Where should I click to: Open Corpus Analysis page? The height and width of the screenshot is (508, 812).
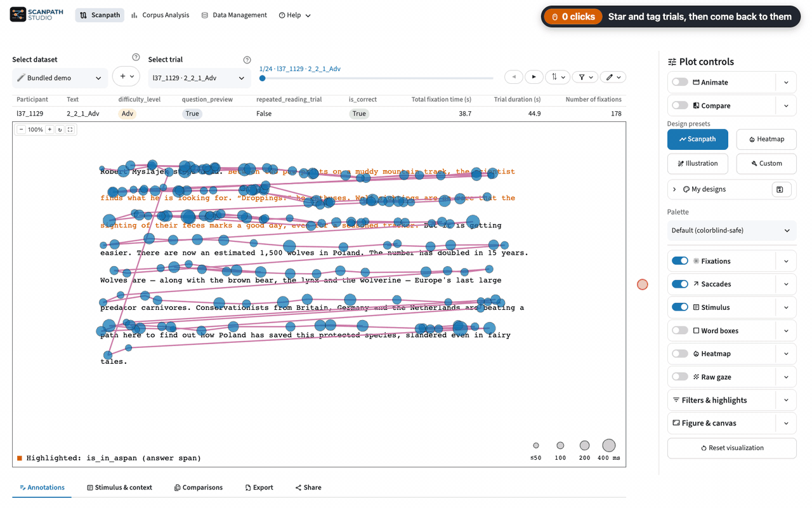point(160,15)
